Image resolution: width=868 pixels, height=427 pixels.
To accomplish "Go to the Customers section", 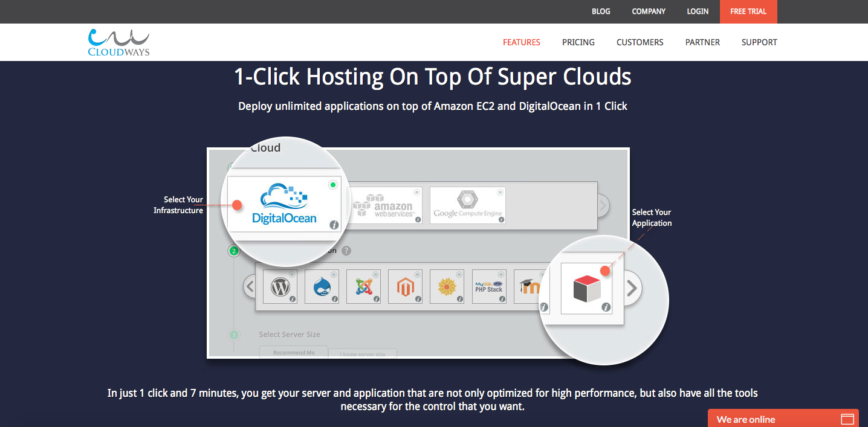I will point(640,42).
